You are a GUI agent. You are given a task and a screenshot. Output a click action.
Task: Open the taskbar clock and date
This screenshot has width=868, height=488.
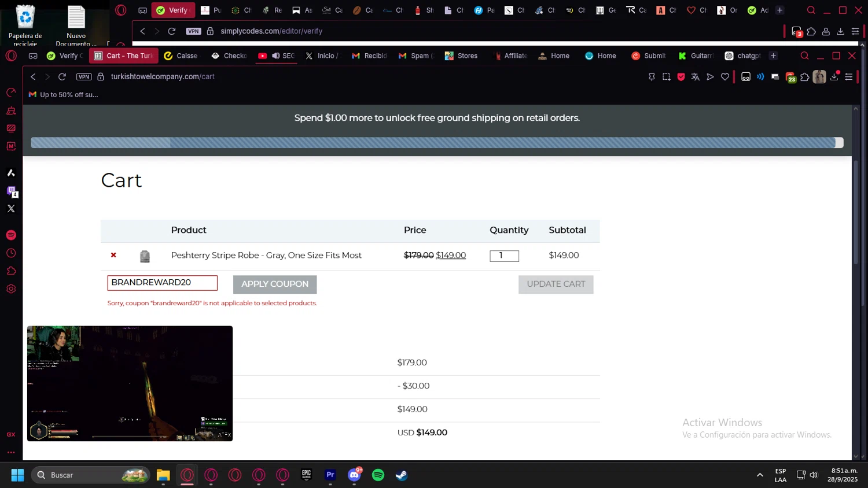click(843, 475)
